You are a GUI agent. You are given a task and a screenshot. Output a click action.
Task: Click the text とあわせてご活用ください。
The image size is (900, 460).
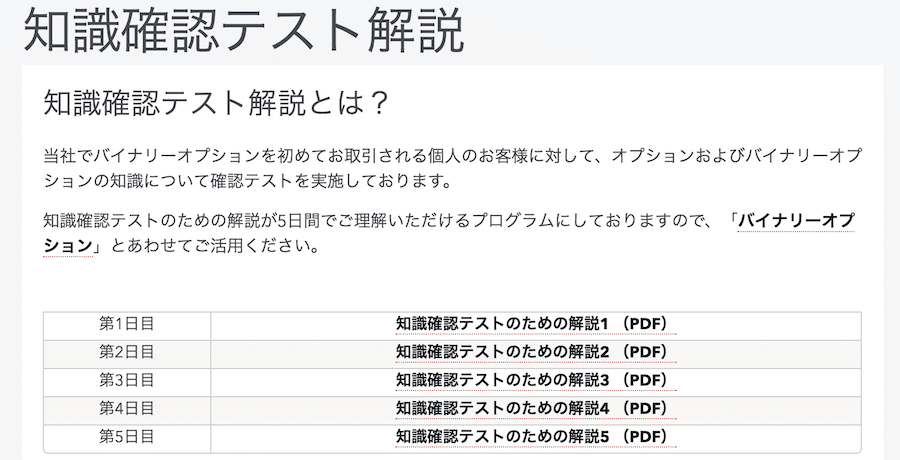(214, 246)
